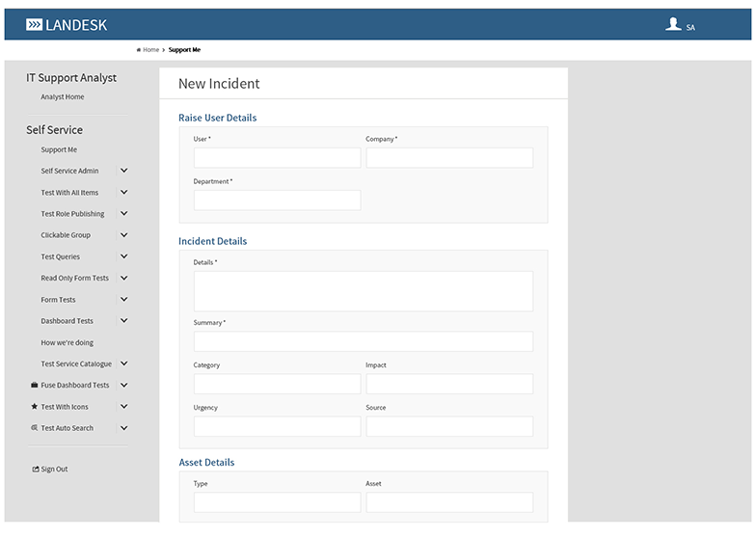756x537 pixels.
Task: Expand the Self Service Admin menu
Action: point(123,171)
